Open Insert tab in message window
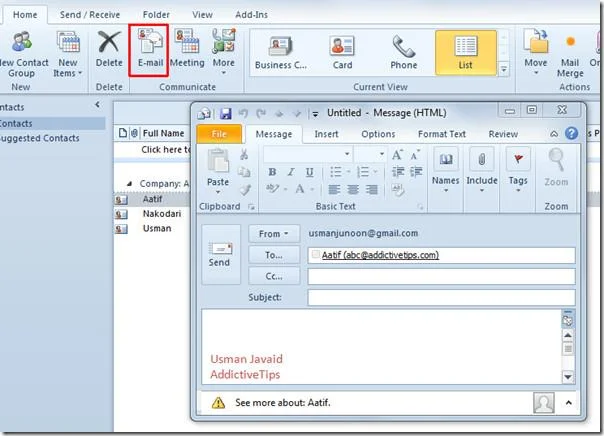 click(326, 134)
